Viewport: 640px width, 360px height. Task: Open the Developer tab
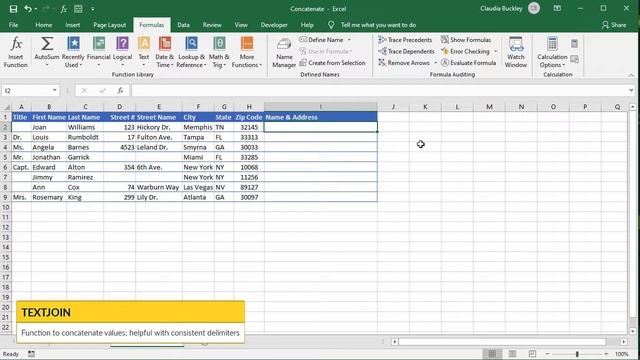(274, 25)
